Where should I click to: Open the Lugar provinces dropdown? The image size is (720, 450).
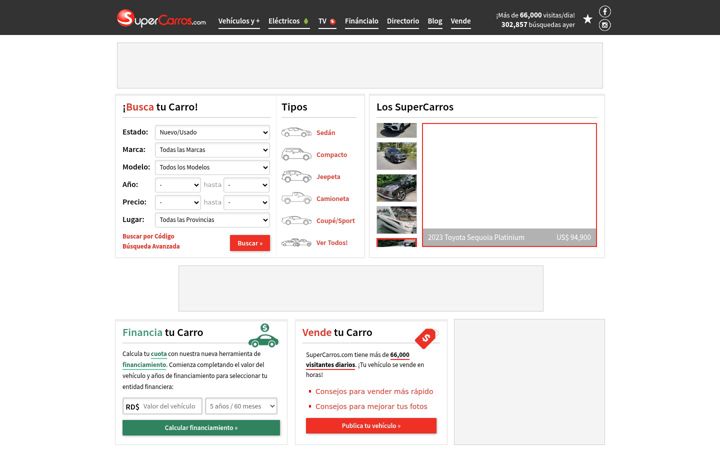(212, 219)
